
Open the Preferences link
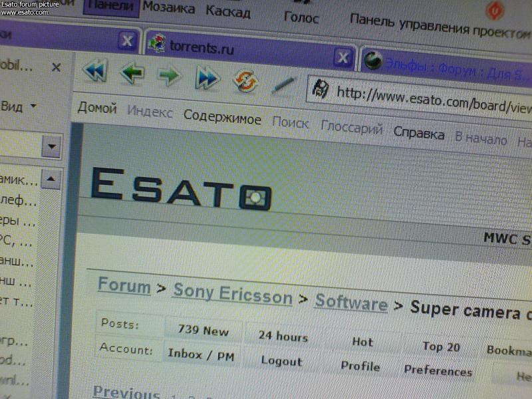[438, 370]
